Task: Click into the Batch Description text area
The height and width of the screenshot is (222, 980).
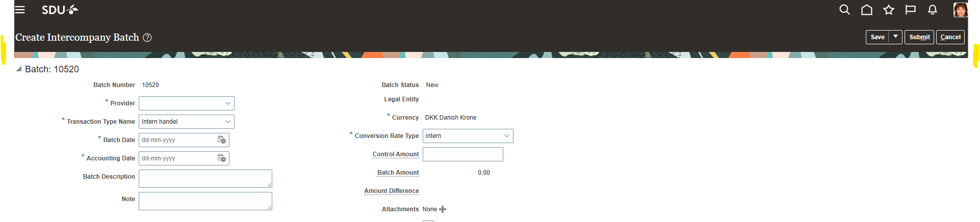Action: pyautogui.click(x=205, y=179)
